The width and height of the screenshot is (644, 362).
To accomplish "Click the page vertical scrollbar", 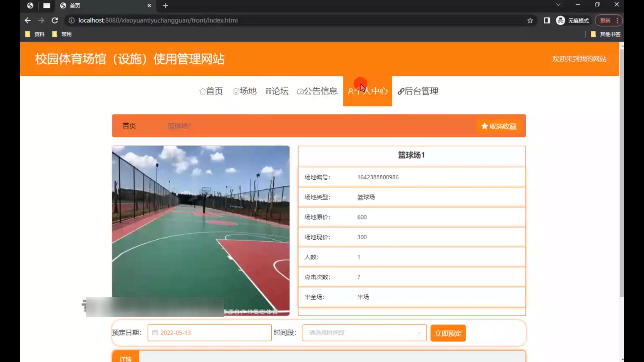I will 622,168.
